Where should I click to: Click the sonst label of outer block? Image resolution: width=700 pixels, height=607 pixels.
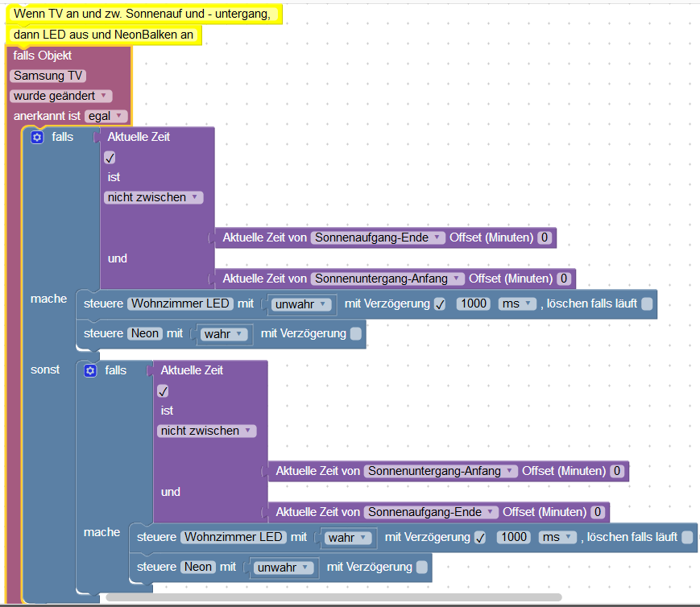pyautogui.click(x=45, y=370)
